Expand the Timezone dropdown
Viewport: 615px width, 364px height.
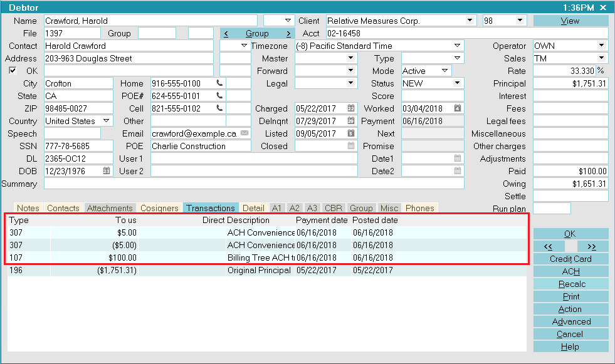point(457,46)
